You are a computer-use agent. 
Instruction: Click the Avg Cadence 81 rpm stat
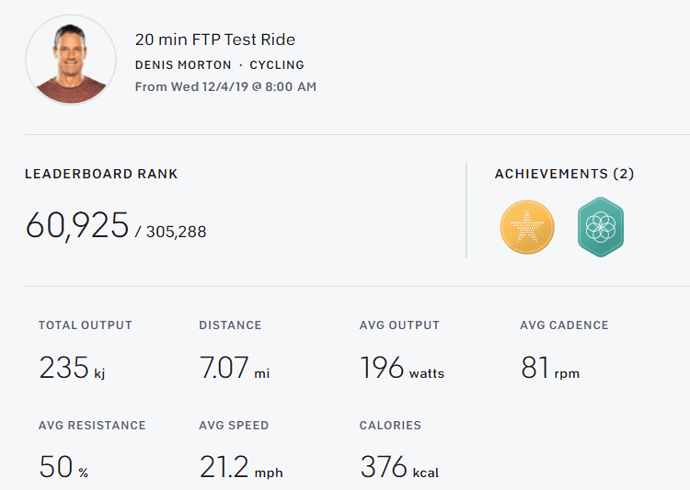tap(550, 368)
